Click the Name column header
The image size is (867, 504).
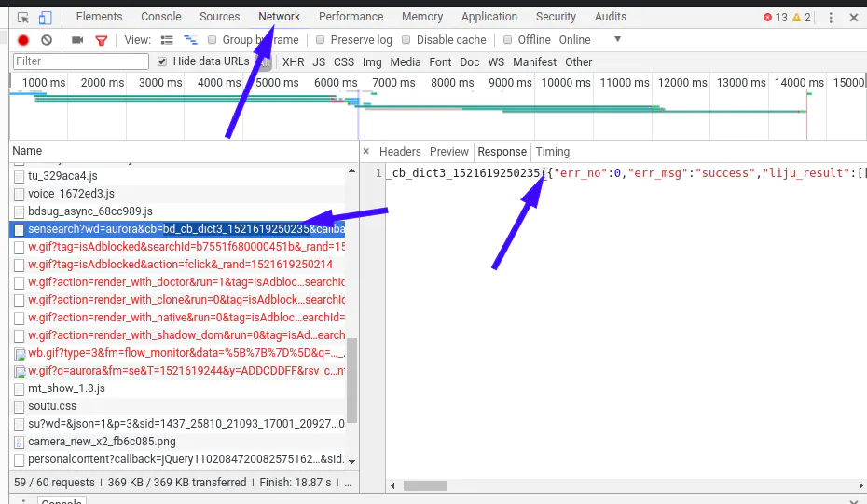point(184,151)
